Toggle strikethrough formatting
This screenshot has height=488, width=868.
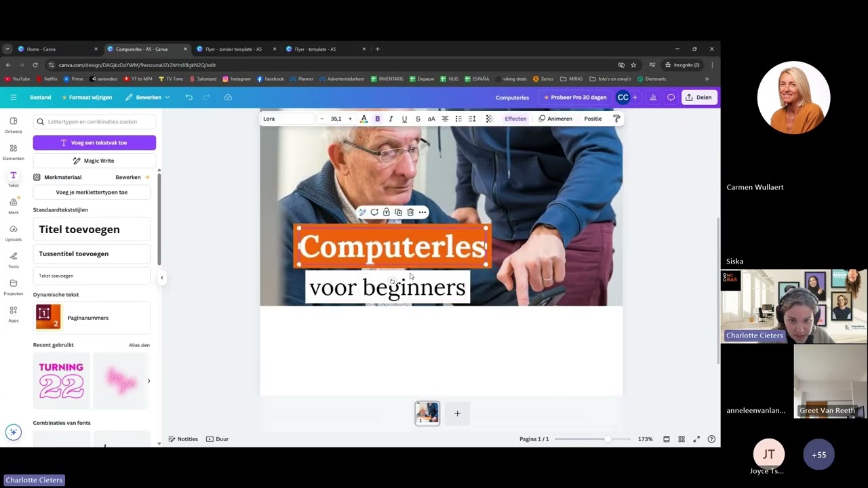click(x=418, y=119)
